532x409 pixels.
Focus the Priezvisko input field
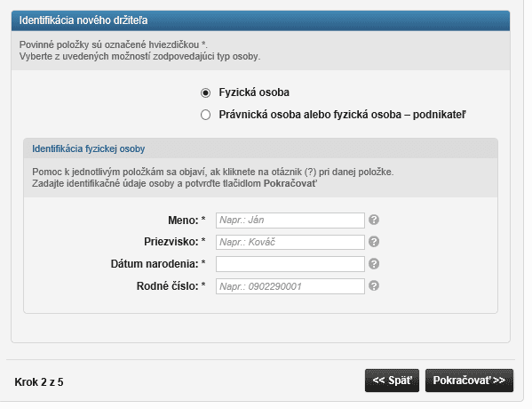click(x=290, y=242)
